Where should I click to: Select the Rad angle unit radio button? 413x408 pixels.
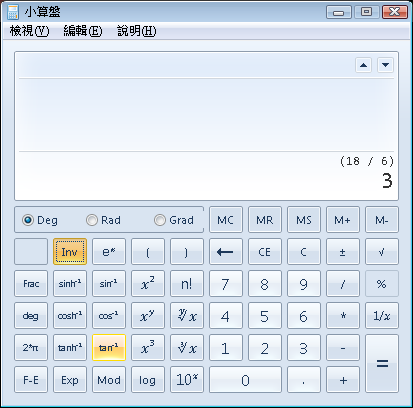tap(103, 220)
